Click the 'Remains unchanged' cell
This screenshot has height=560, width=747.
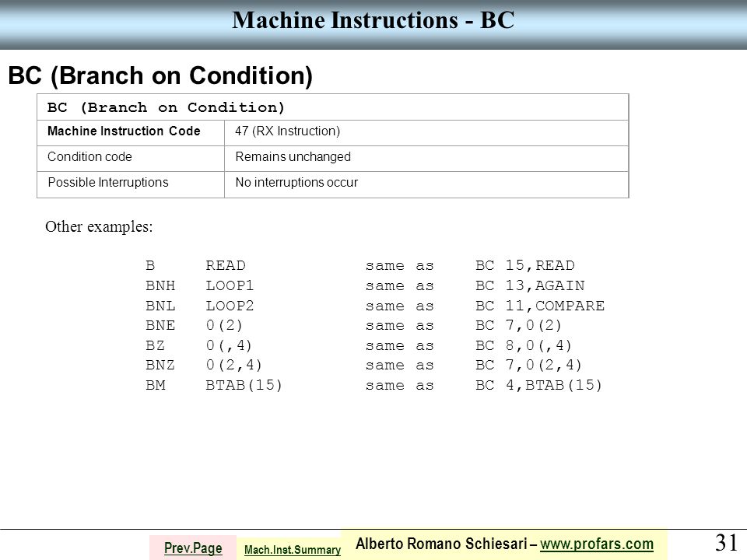426,159
